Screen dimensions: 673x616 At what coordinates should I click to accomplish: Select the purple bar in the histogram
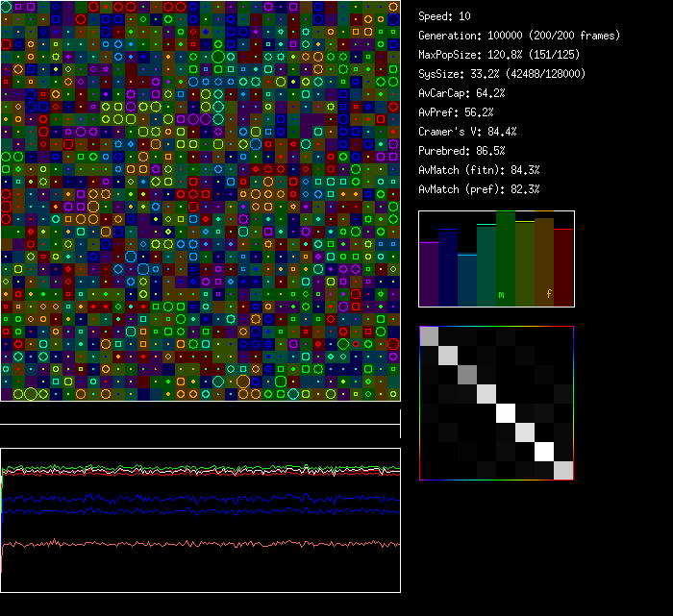pos(429,274)
